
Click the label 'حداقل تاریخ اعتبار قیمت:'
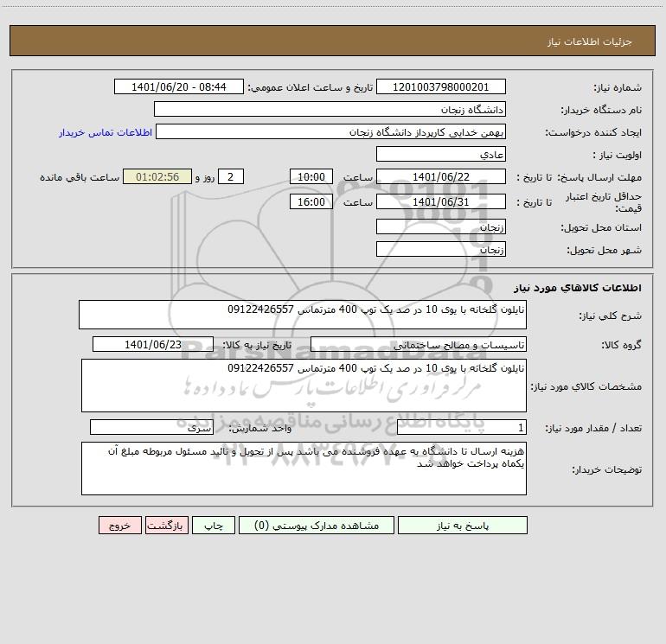click(x=604, y=202)
